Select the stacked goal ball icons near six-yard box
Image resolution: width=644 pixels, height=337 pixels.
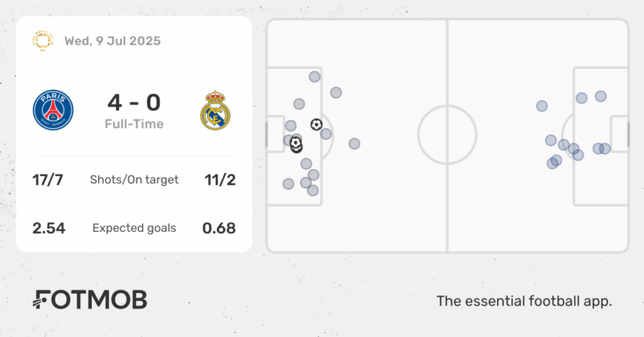296,145
